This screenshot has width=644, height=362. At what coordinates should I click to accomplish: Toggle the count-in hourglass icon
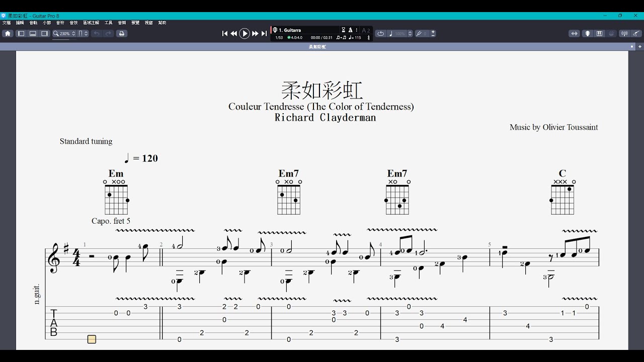[x=344, y=30]
